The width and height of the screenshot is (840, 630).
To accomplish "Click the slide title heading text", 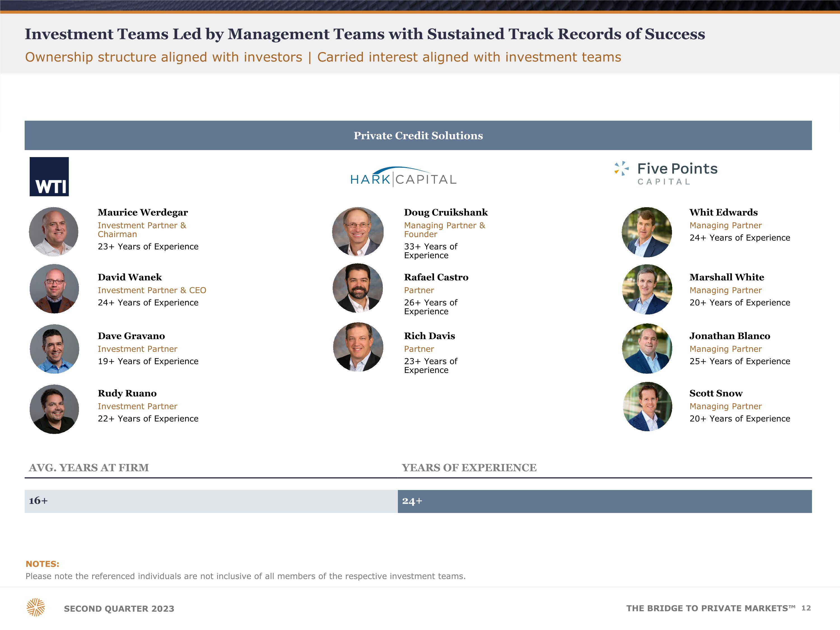I will pyautogui.click(x=365, y=34).
